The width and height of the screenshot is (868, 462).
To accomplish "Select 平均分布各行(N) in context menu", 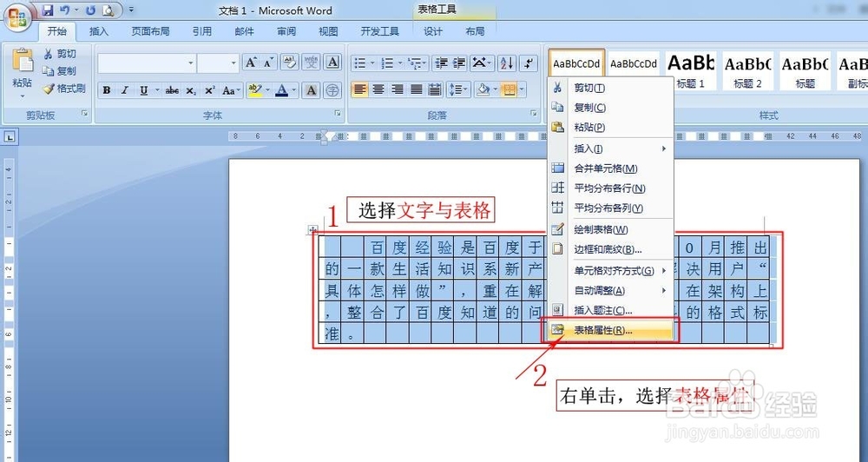I will pos(610,188).
